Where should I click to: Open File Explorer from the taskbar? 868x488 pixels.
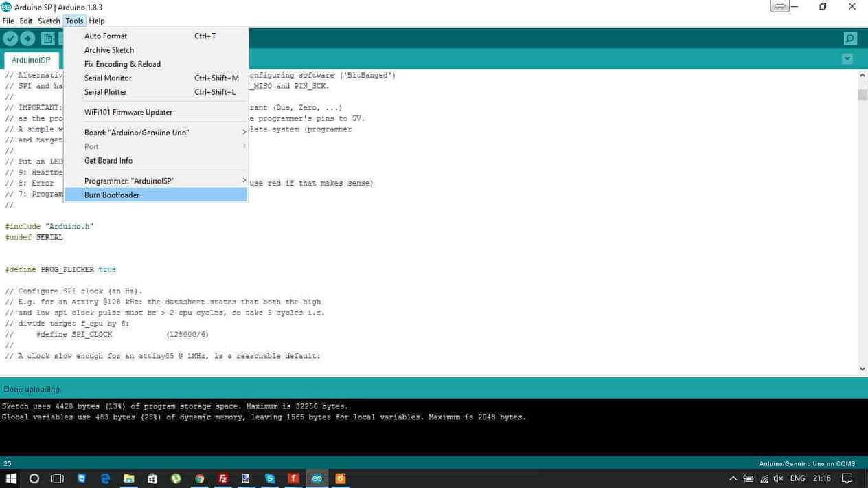pos(128,478)
